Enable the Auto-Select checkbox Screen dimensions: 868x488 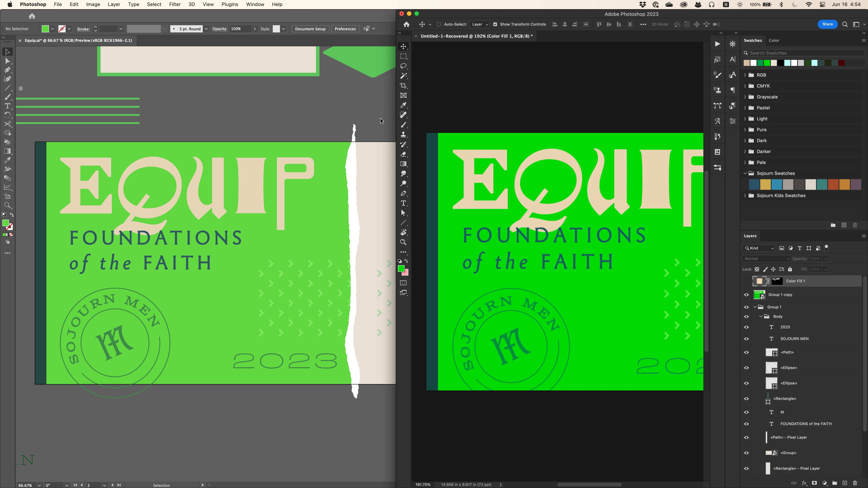coord(439,24)
